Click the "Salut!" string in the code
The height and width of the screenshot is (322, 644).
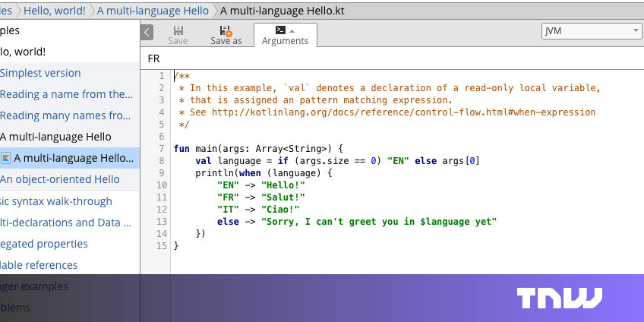282,197
